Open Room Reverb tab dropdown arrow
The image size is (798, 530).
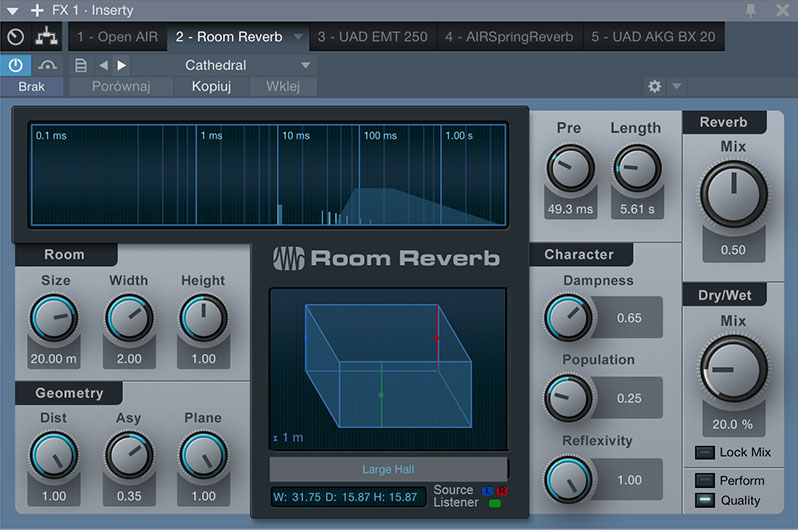pos(298,37)
